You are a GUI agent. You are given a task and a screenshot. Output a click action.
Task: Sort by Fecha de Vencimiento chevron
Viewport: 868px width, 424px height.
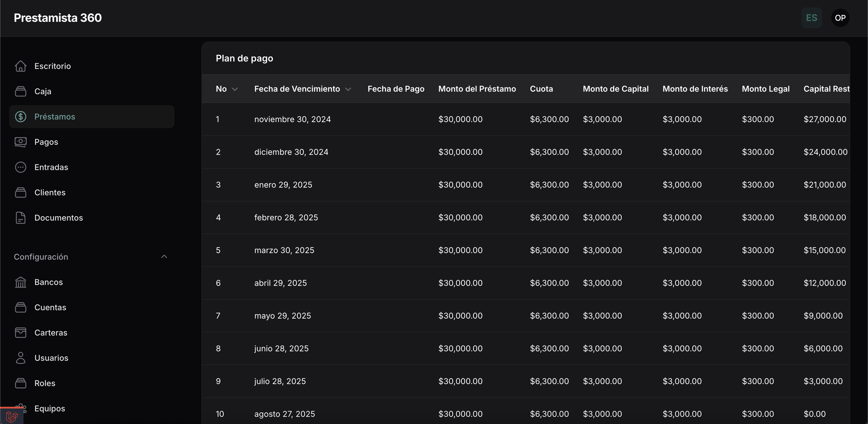click(348, 89)
